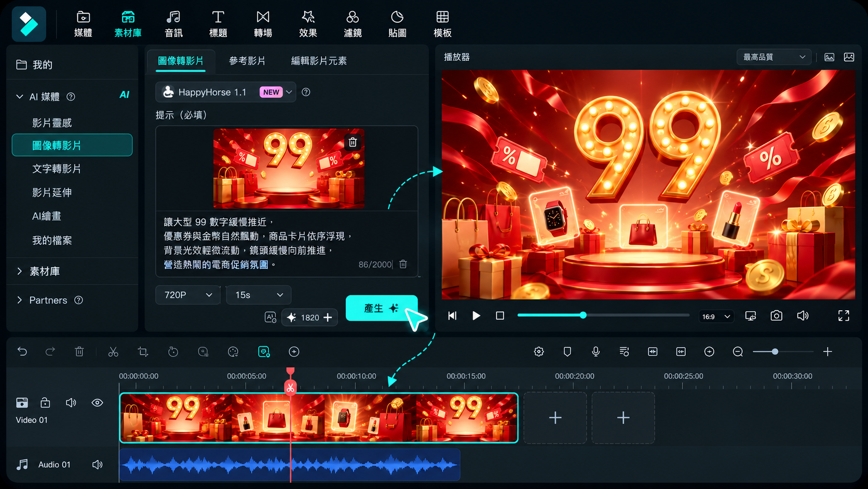Mute the Video 01 track
868x489 pixels.
pos(71,403)
